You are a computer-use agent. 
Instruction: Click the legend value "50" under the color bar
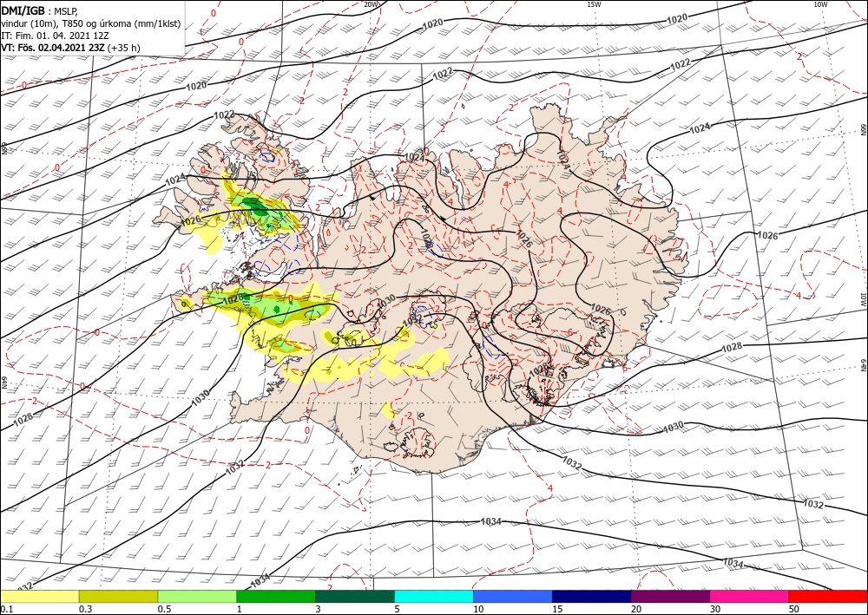794,609
